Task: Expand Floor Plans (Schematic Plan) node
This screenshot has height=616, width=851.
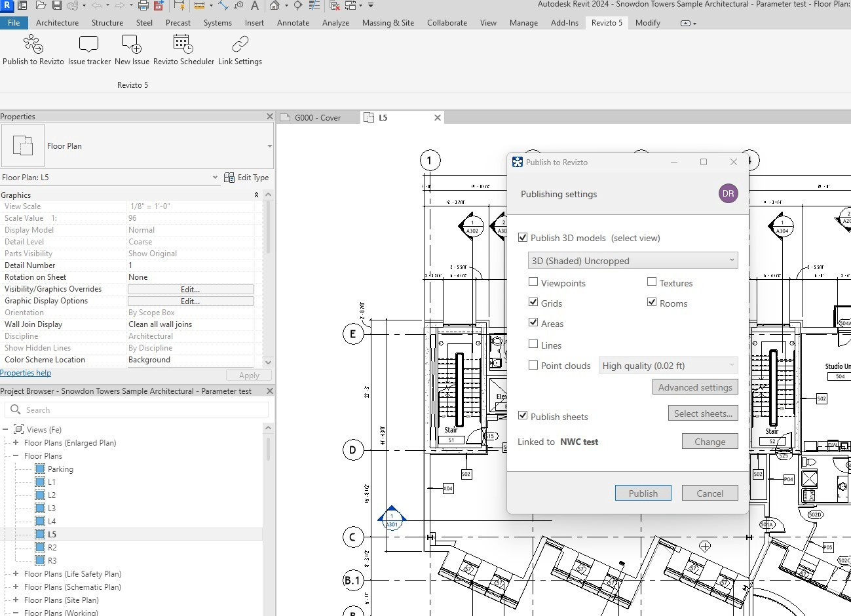Action: (16, 587)
